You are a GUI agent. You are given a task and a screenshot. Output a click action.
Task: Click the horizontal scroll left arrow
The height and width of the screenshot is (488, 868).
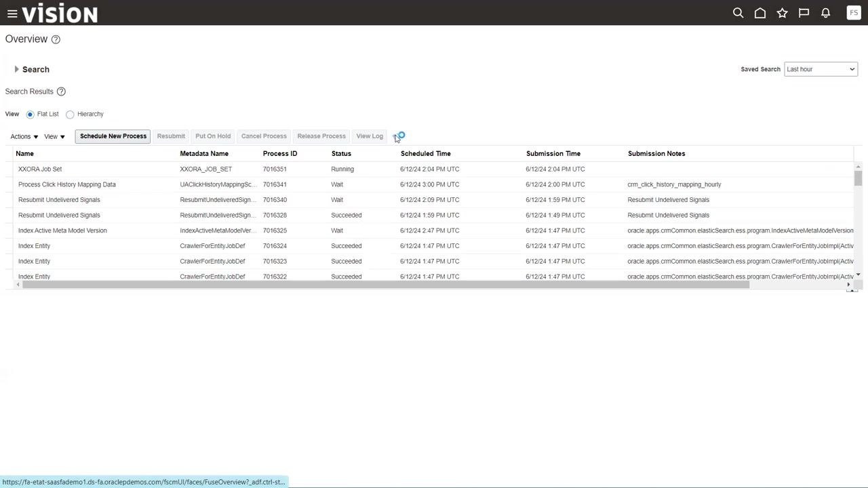click(18, 285)
